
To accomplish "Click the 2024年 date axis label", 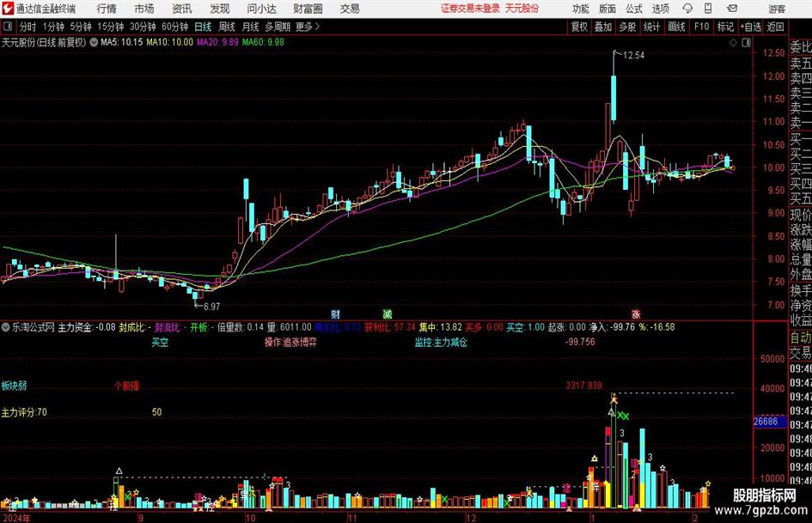I will tap(16, 517).
